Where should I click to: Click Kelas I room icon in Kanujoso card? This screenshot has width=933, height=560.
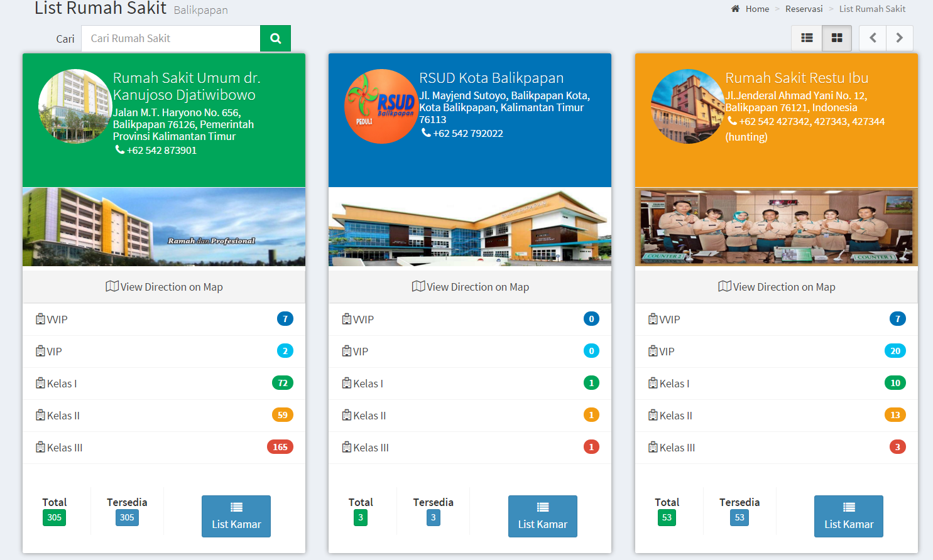(x=41, y=383)
